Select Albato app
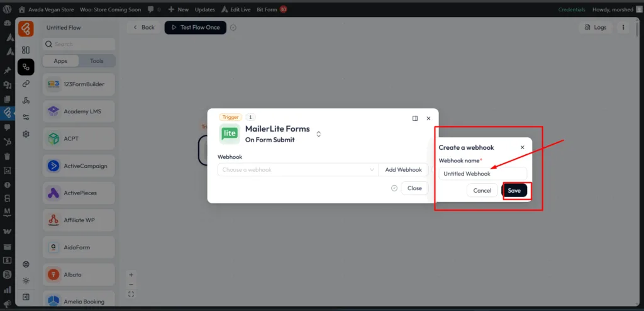 (79, 274)
